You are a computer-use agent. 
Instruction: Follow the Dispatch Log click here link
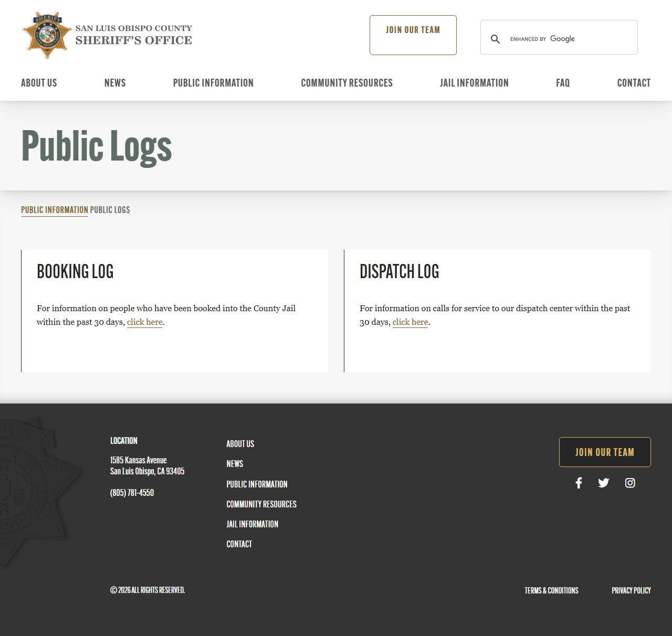point(411,322)
